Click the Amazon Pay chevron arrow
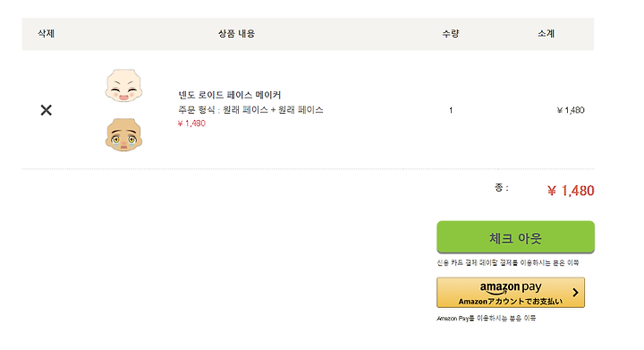Image resolution: width=644 pixels, height=350 pixels. point(575,293)
